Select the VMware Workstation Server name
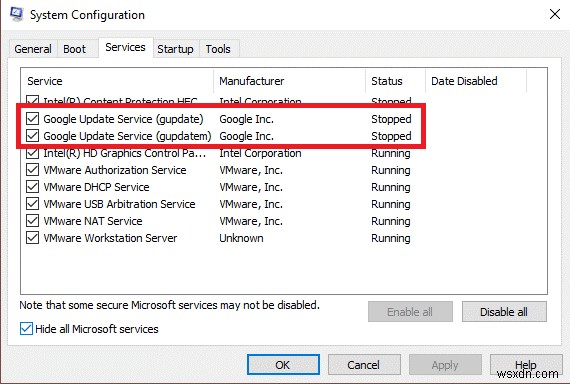The image size is (570, 384). [110, 238]
